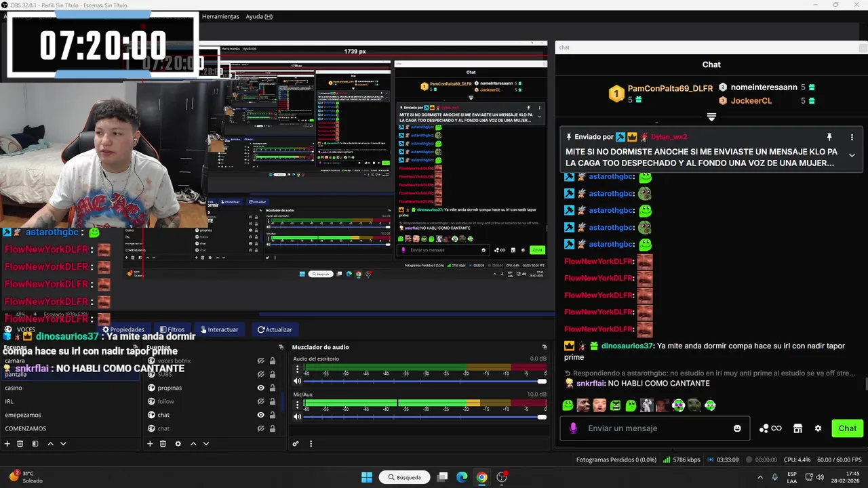Screen dimensions: 868x488
Task: Open chat settings gear icon
Action: tap(818, 428)
